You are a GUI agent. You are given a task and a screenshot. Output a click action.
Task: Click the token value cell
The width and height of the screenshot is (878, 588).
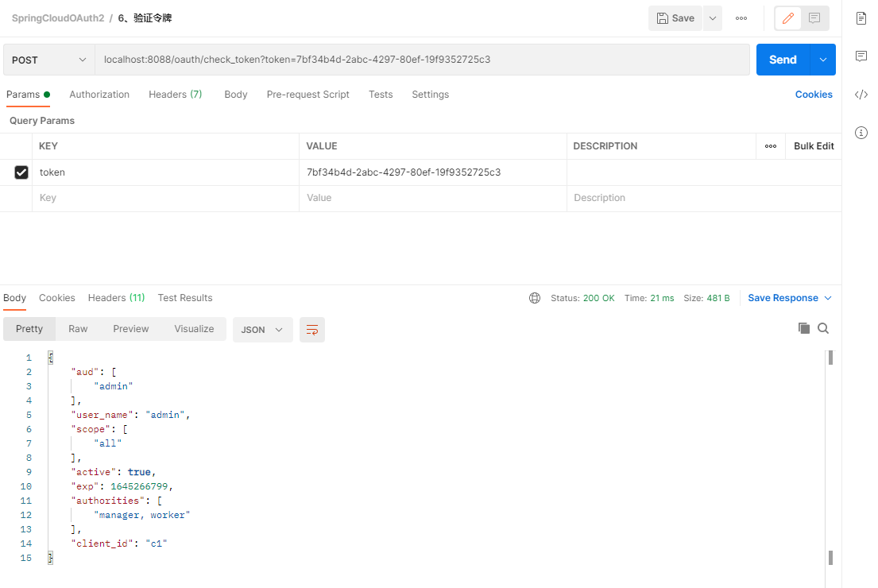click(433, 172)
